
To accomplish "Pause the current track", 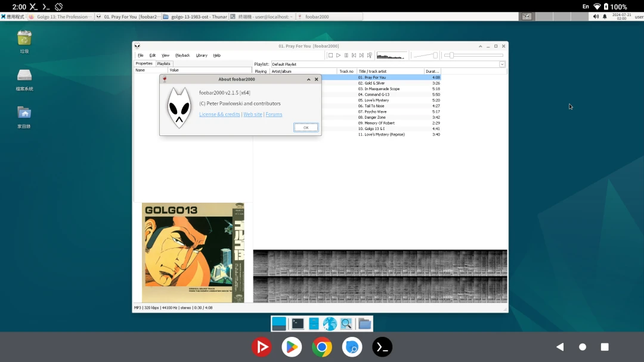I will [x=346, y=55].
